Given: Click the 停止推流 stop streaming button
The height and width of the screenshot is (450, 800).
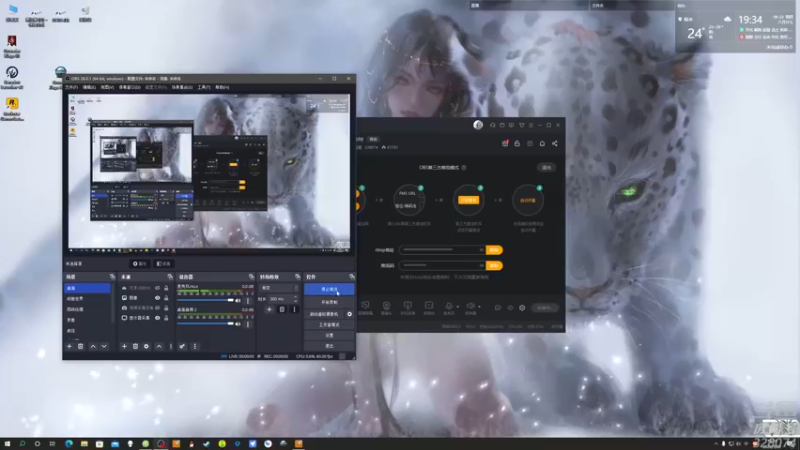Looking at the screenshot, I should 329,289.
